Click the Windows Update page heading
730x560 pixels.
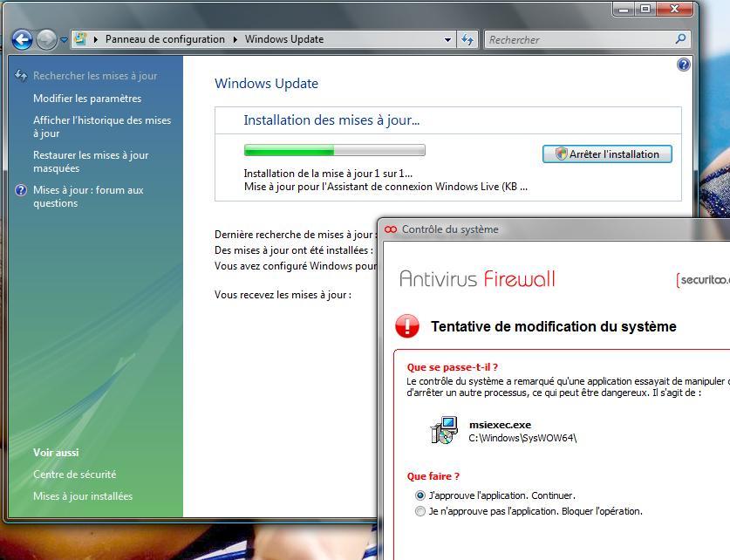[x=266, y=84]
